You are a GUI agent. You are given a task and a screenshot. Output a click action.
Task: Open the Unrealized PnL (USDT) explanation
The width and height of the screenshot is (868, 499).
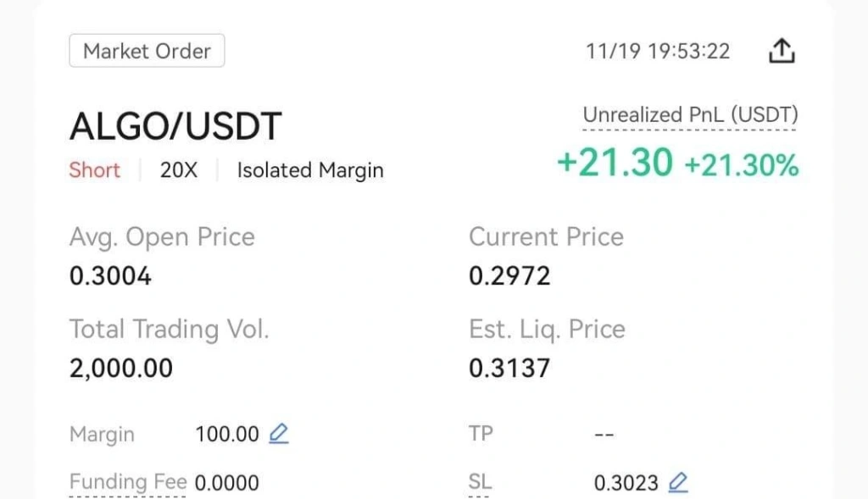tap(690, 115)
